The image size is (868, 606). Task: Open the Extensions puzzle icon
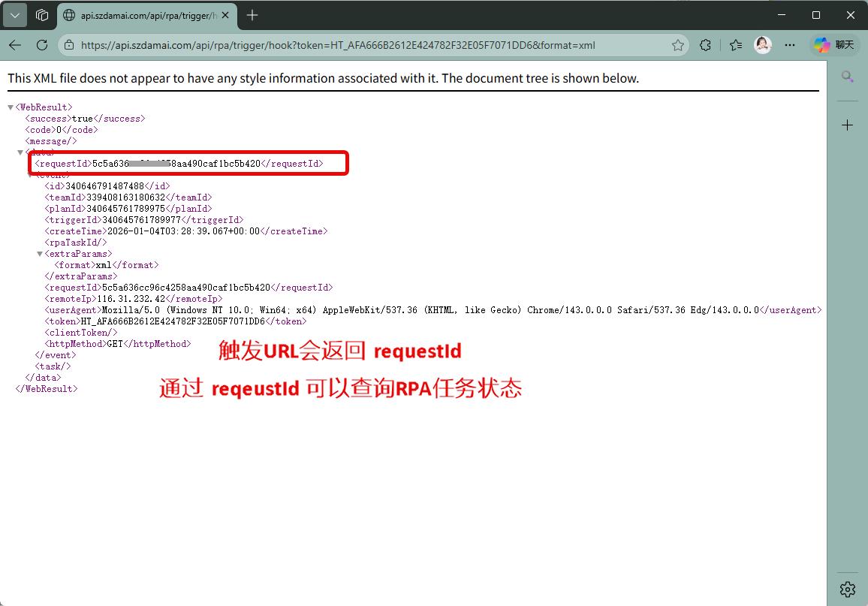tap(705, 45)
